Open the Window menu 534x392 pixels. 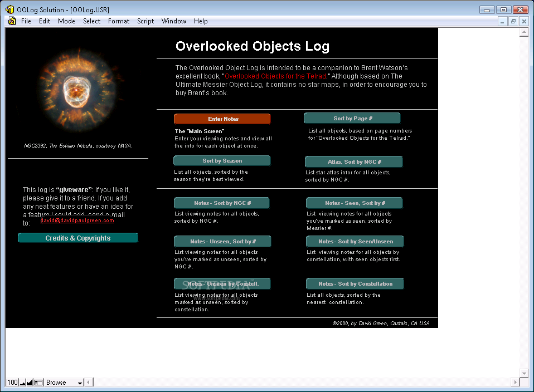(x=174, y=21)
